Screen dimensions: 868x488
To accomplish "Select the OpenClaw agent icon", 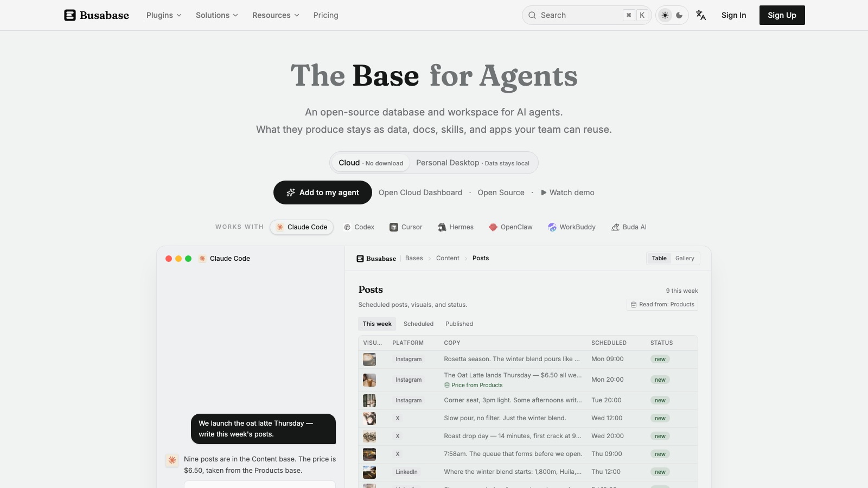I will [493, 227].
